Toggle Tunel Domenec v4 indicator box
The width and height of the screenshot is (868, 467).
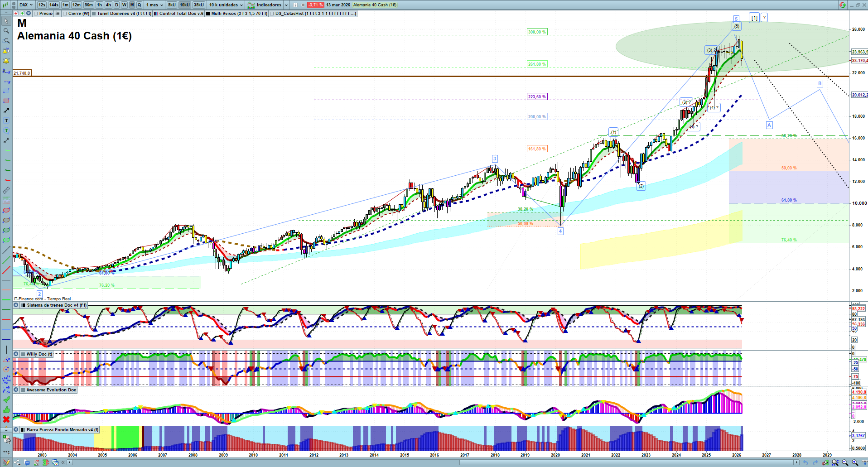click(x=94, y=14)
